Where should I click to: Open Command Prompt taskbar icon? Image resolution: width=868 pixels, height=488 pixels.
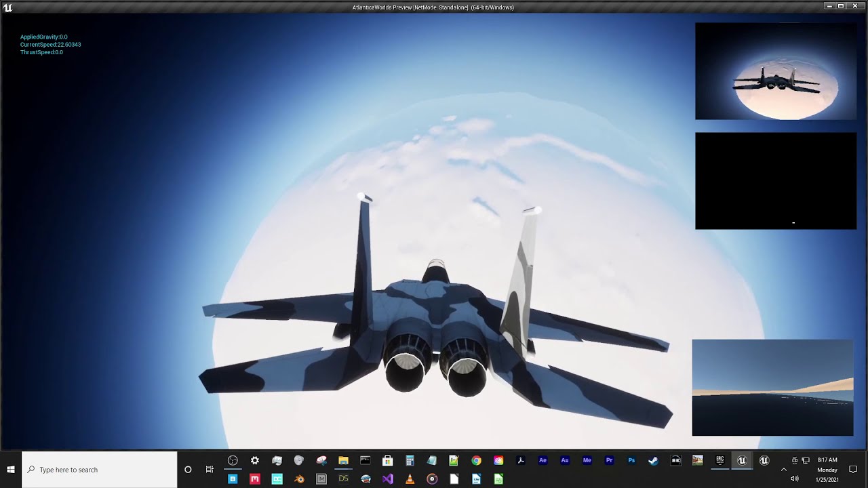tap(366, 460)
